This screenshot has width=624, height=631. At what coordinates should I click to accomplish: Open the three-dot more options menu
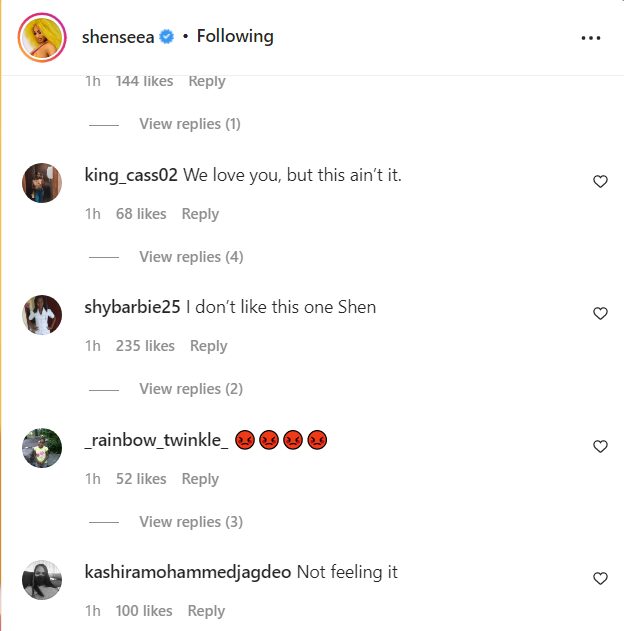(591, 38)
